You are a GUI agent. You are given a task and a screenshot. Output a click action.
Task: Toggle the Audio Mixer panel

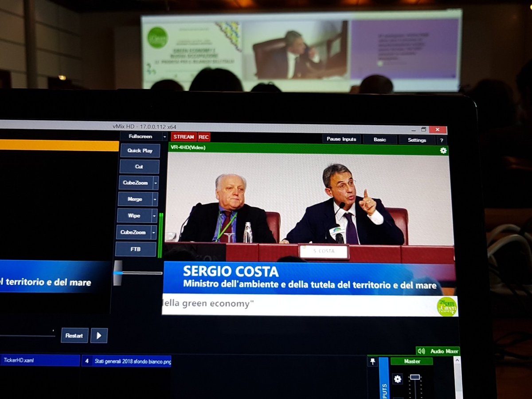click(x=438, y=351)
